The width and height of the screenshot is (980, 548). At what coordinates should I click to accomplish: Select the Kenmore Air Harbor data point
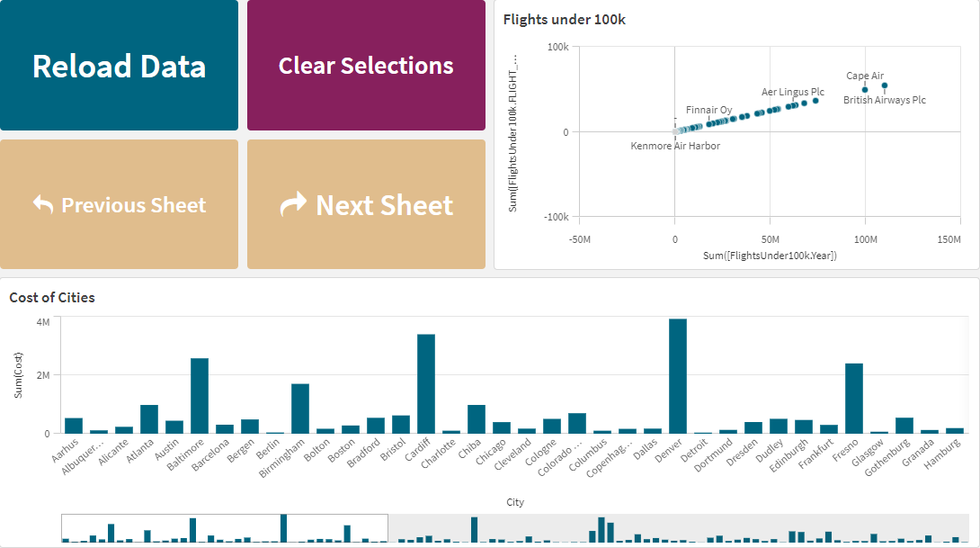pos(675,131)
